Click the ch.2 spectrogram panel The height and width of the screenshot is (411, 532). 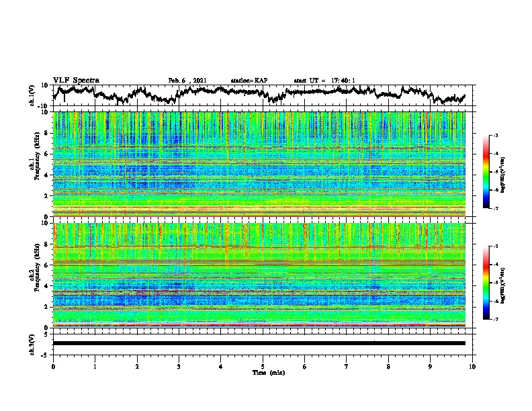[259, 275]
